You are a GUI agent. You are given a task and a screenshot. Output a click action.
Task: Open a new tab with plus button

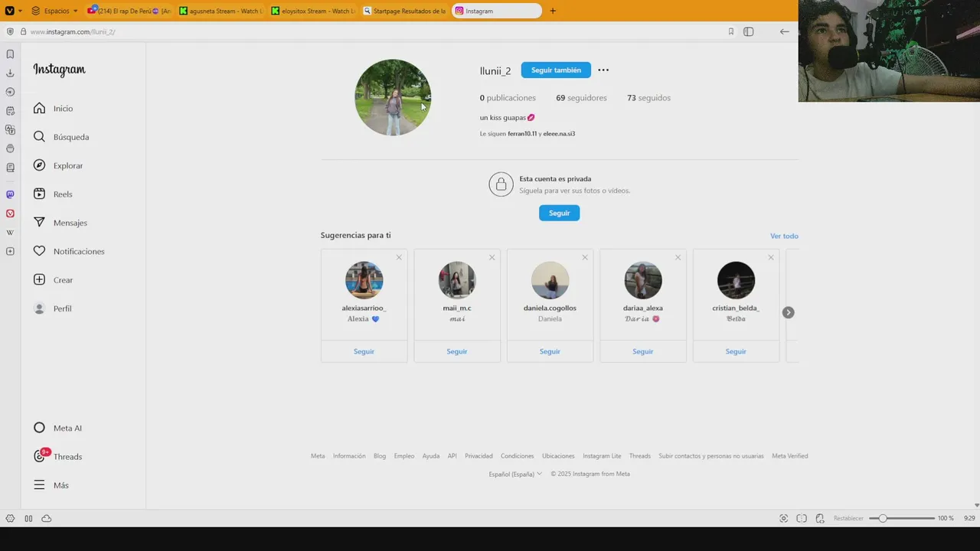click(553, 11)
